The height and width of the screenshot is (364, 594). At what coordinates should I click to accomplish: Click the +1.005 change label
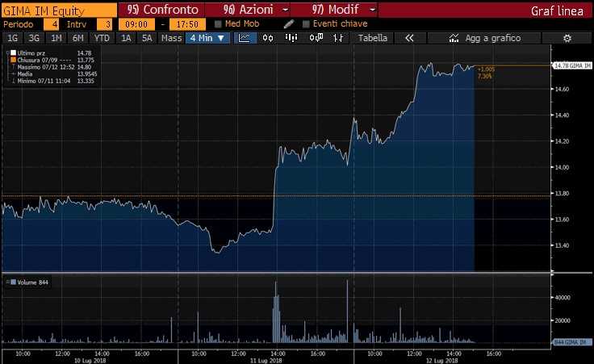pos(486,69)
